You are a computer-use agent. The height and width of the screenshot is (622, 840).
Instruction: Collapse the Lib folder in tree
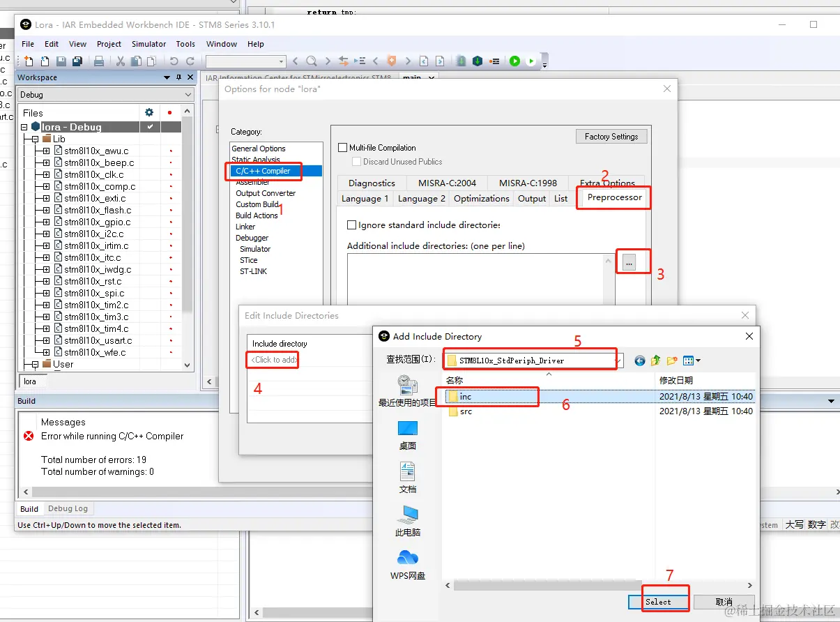[35, 139]
